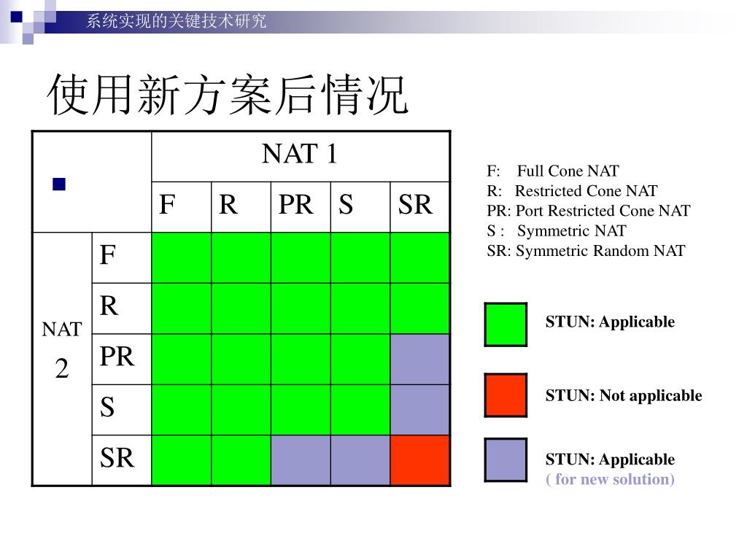747x560 pixels.
Task: Click the 'R: Restricted Cone NAT' legend line
Action: pyautogui.click(x=572, y=191)
